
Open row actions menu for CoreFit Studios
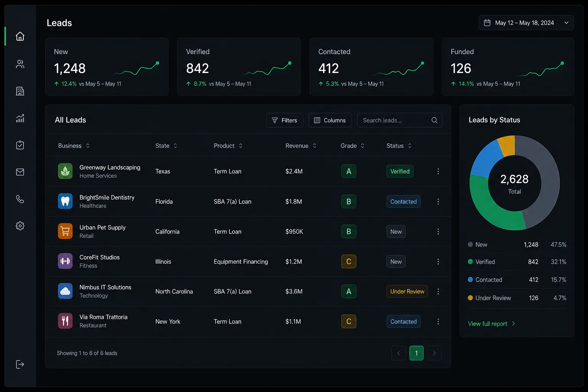click(x=438, y=261)
